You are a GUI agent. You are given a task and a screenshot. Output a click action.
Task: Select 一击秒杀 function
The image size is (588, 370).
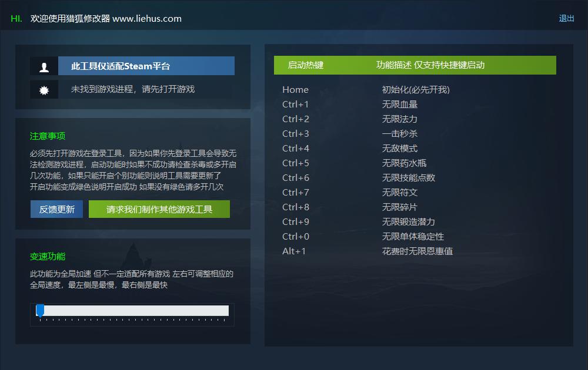pos(399,133)
